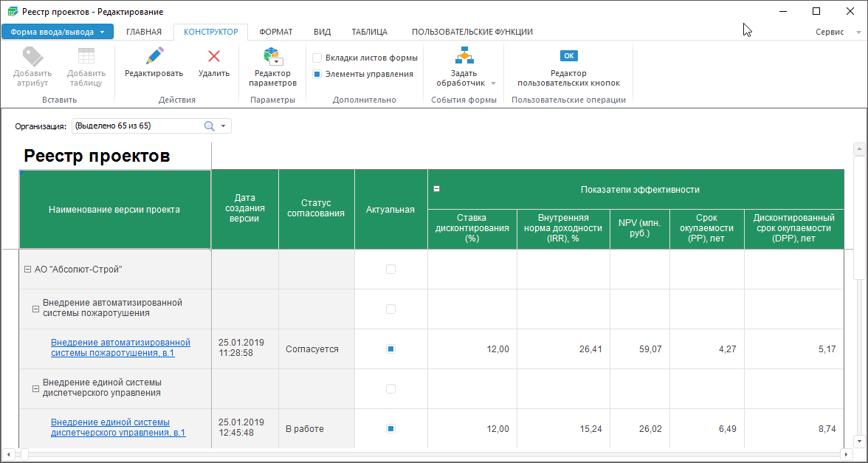The width and height of the screenshot is (868, 463).
Task: Click Задать обработчик icon
Action: 464,56
